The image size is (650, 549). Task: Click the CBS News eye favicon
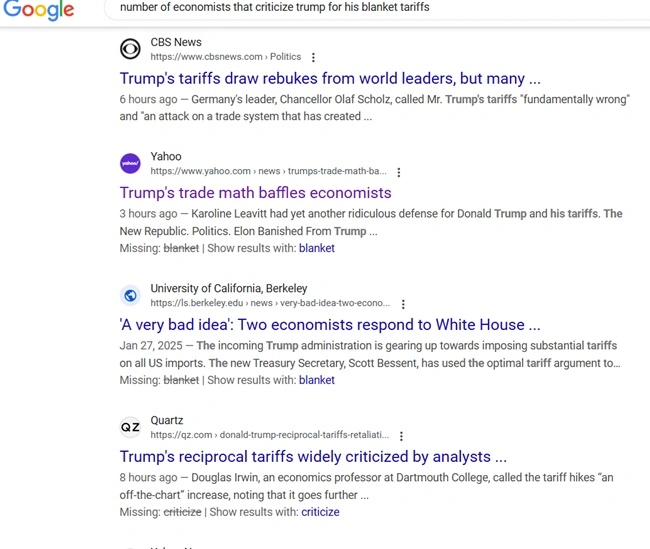(x=130, y=49)
